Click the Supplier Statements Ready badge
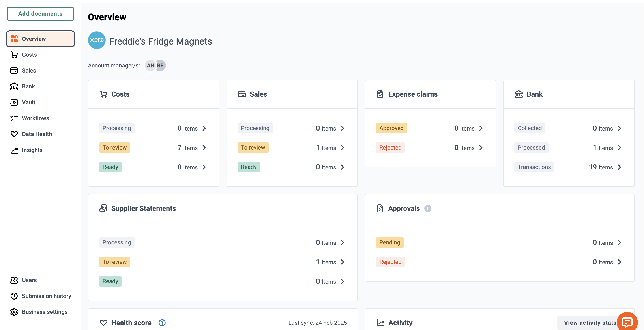Viewport: 644px width, 330px height. tap(110, 281)
